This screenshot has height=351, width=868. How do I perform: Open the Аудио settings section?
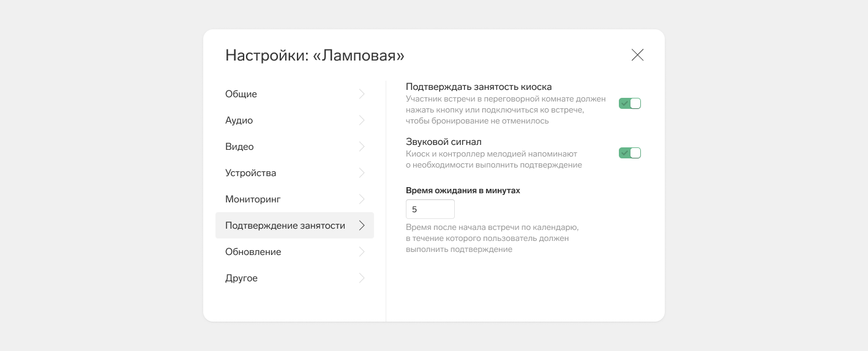coord(294,120)
